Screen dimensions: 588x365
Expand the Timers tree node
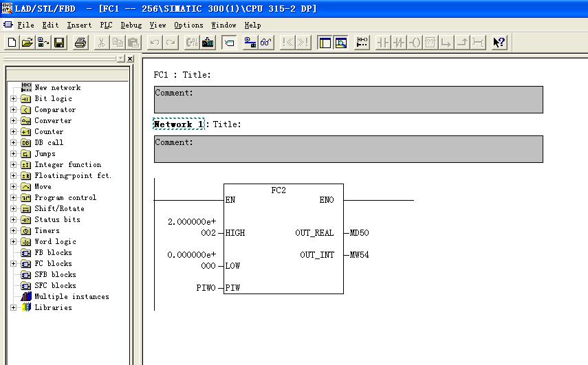pyautogui.click(x=14, y=231)
